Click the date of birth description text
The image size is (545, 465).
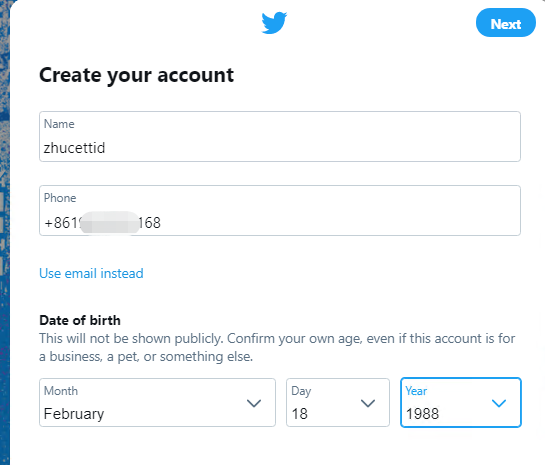point(277,348)
